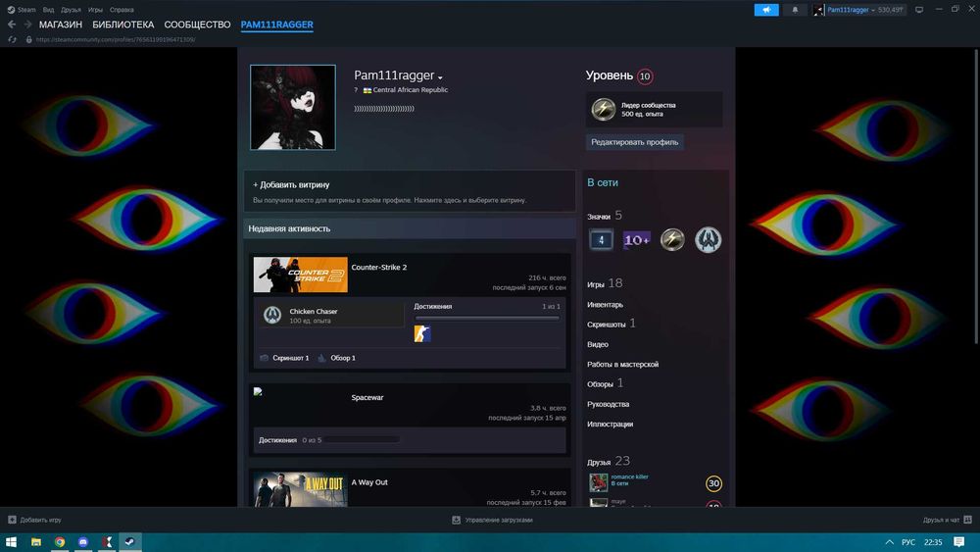The width and height of the screenshot is (980, 552).
Task: Reload the page with the refresh icon
Action: tap(12, 39)
